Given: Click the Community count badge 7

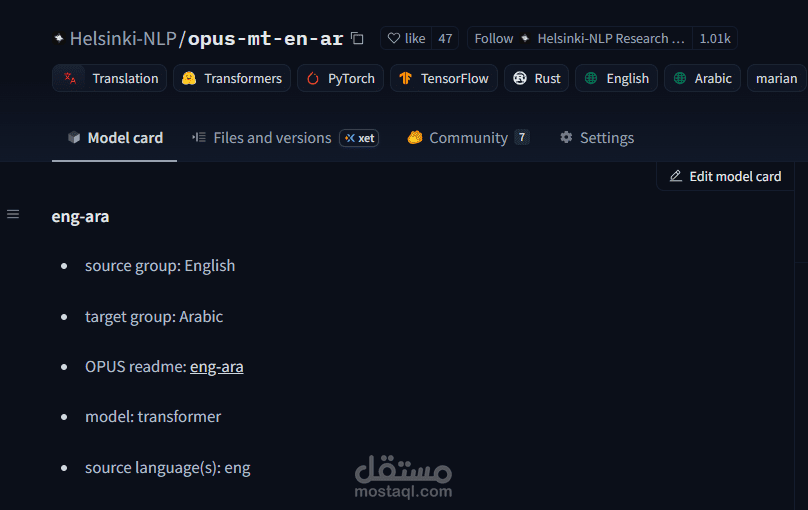Looking at the screenshot, I should tap(522, 137).
